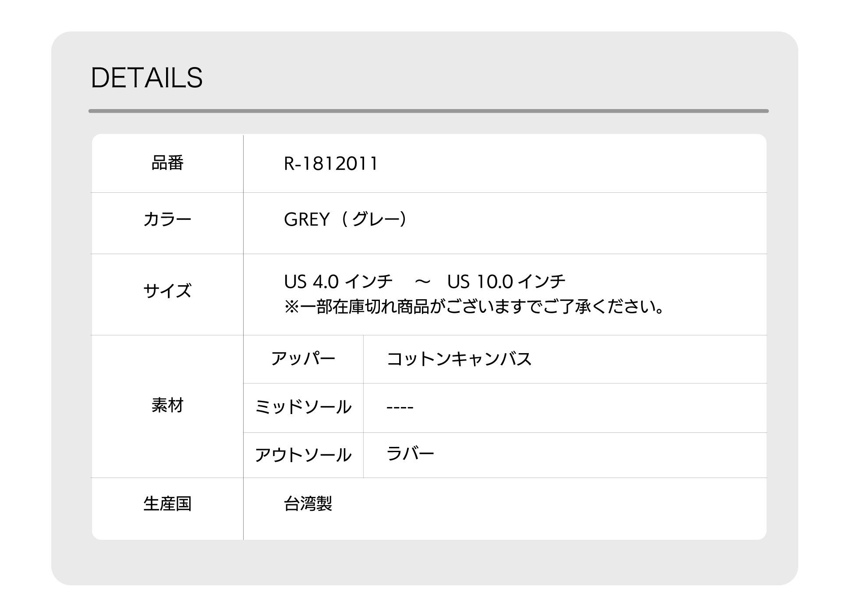Viewport: 850px width, 616px height.
Task: Click the 台湾製 country value
Action: [308, 504]
